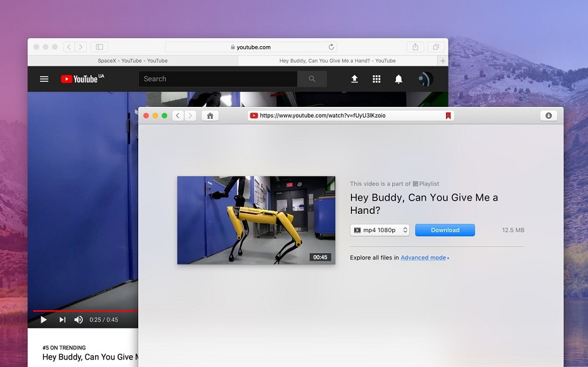Skip to next video
Image resolution: width=588 pixels, height=367 pixels.
pyautogui.click(x=62, y=319)
